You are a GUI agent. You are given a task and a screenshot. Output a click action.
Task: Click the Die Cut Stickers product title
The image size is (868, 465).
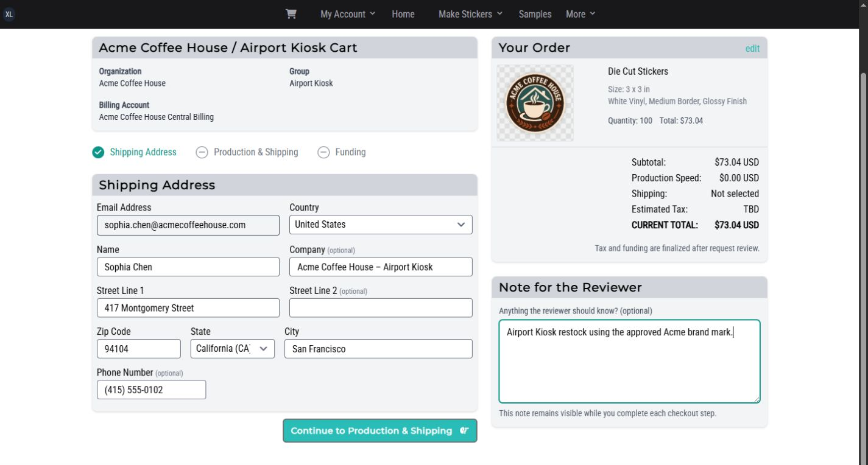click(638, 71)
